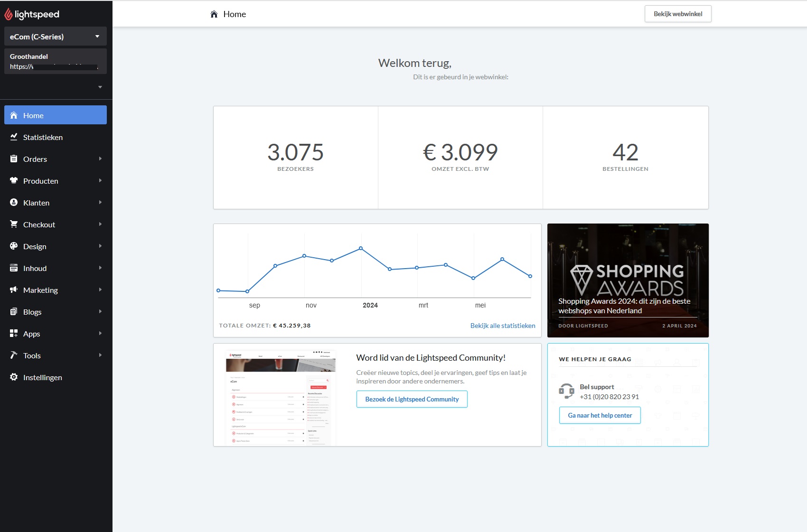Click Bezoek de Lightspeed Community button
The height and width of the screenshot is (532, 807).
[x=412, y=399]
